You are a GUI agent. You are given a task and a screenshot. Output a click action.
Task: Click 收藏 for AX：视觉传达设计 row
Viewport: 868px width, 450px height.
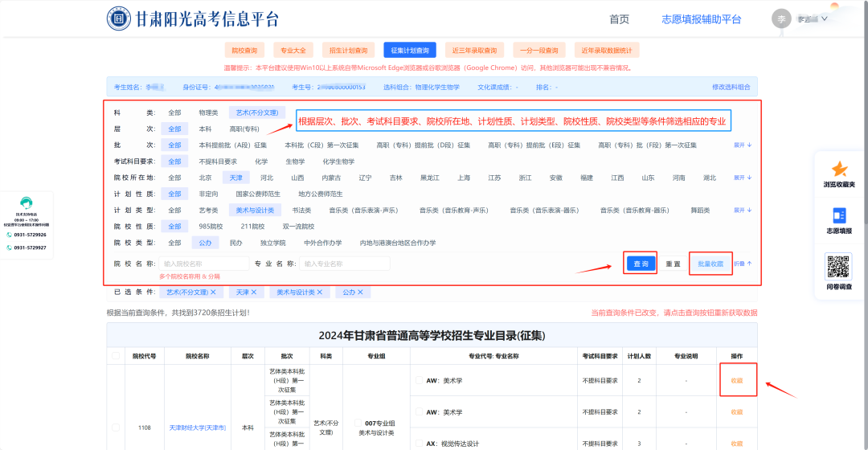[737, 444]
